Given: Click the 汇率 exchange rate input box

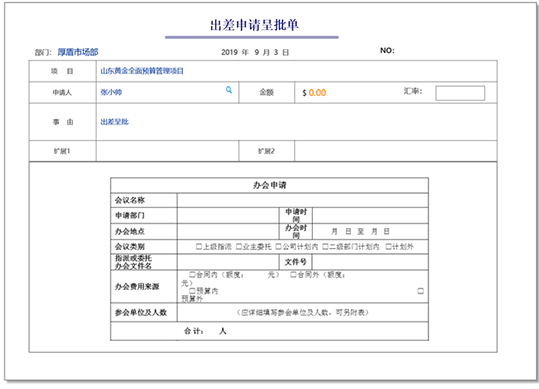Looking at the screenshot, I should tap(460, 93).
